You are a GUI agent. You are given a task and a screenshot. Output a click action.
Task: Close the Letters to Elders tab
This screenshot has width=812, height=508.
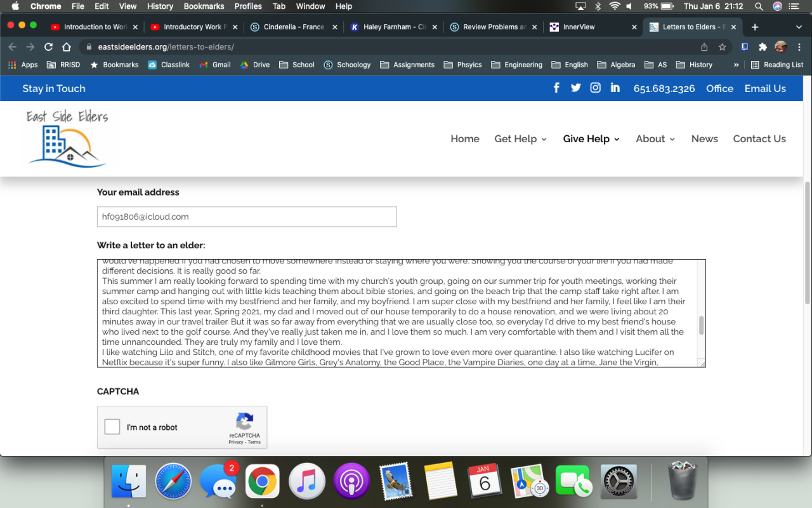pos(734,27)
